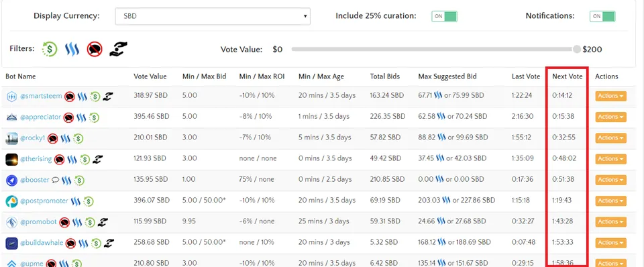Click the hand icon beside @promobot
644x267 pixels.
pyautogui.click(x=102, y=222)
